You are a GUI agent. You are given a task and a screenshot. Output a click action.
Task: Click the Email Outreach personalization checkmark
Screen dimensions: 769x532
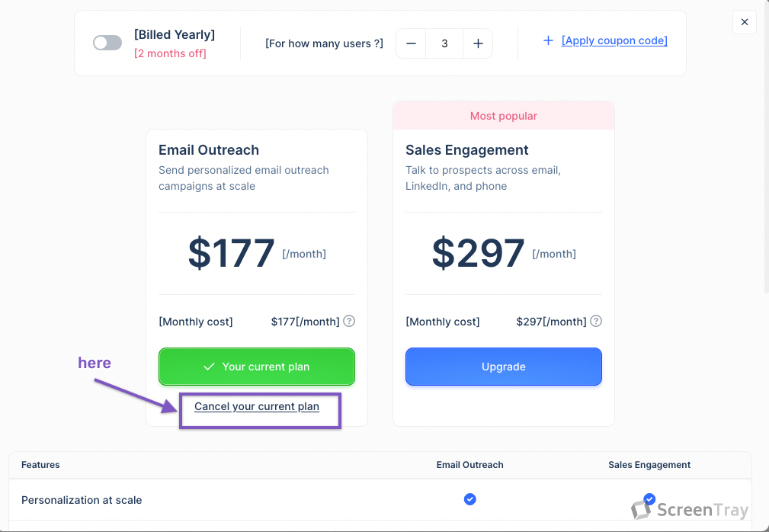click(470, 499)
